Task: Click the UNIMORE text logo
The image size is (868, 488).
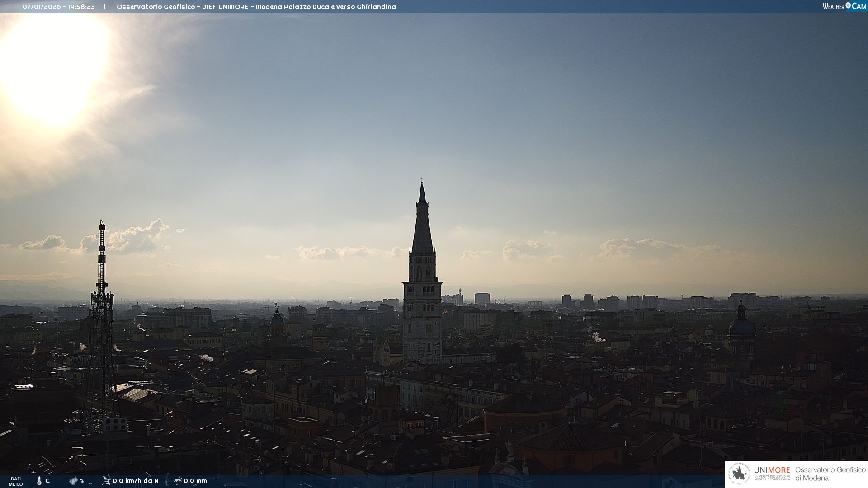Action: (772, 470)
